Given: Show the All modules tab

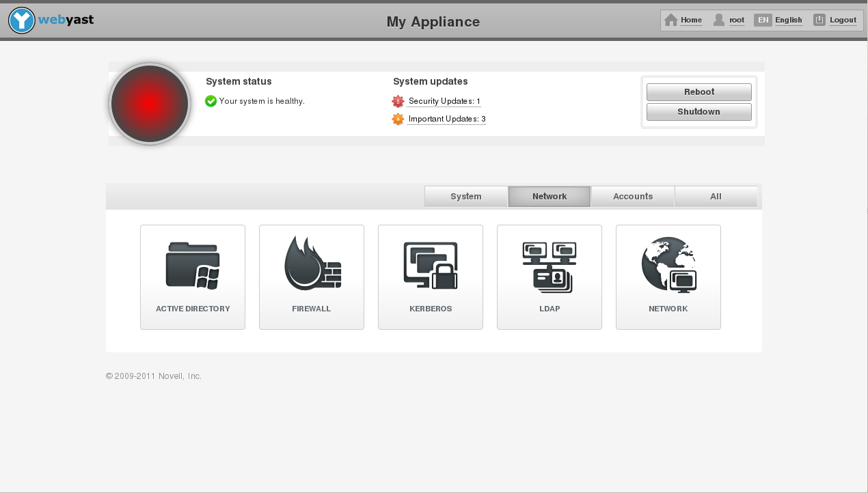Looking at the screenshot, I should pyautogui.click(x=716, y=197).
